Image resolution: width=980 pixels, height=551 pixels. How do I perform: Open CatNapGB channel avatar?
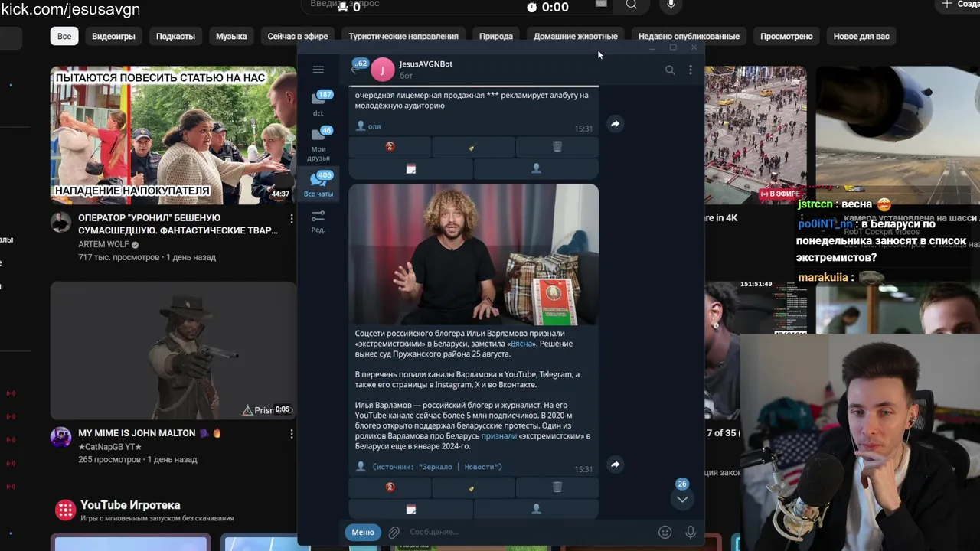[x=60, y=438]
